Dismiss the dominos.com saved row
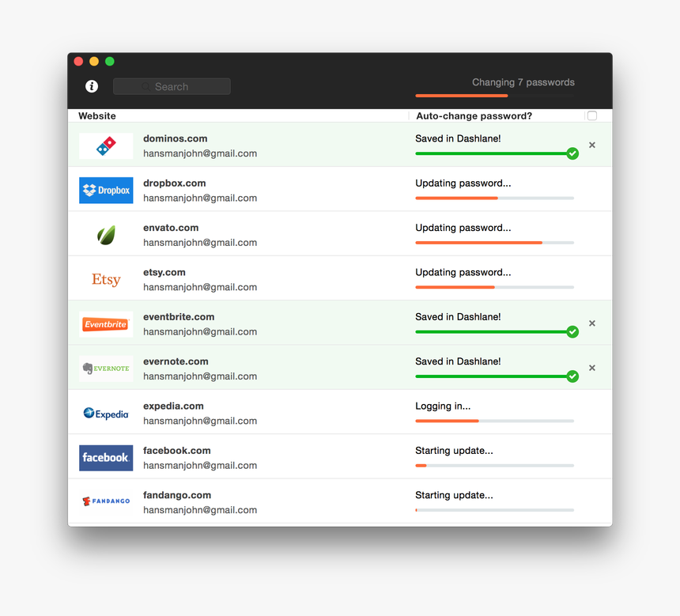The width and height of the screenshot is (680, 616). point(592,145)
